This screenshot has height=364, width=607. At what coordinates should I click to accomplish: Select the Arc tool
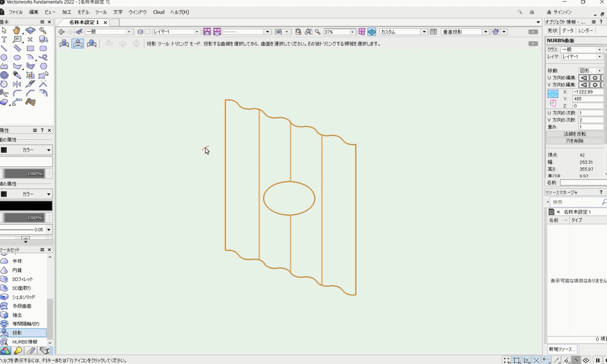pos(30,58)
